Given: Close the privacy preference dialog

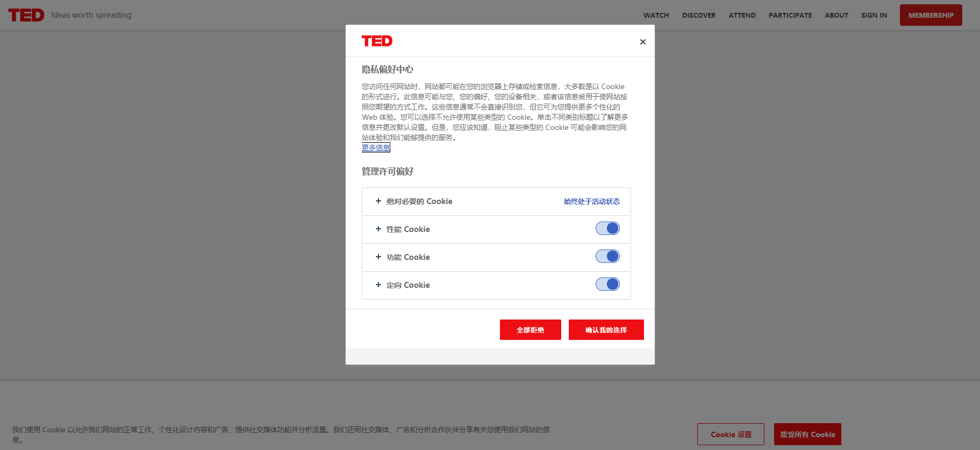Looking at the screenshot, I should (x=642, y=42).
